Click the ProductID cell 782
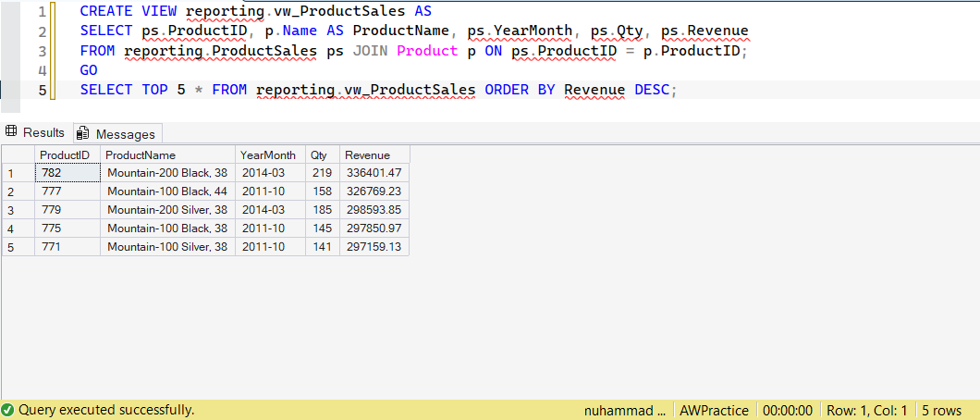Viewport: 980px width, 420px height. pos(67,172)
